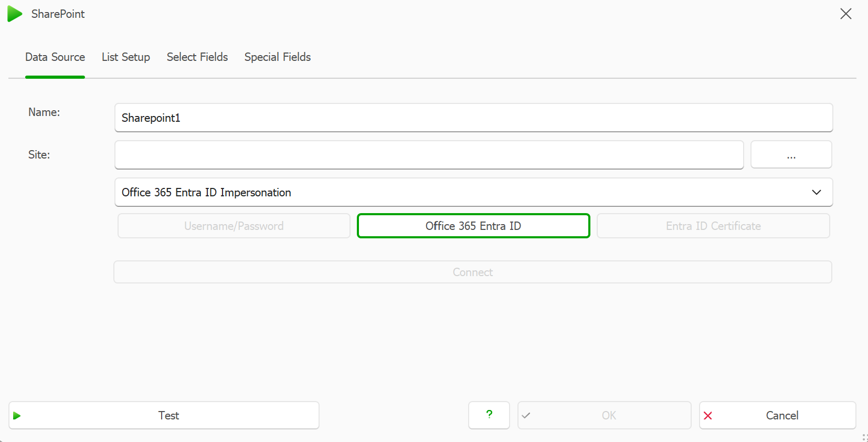Select the Office 365 Entra ID button

coord(473,226)
